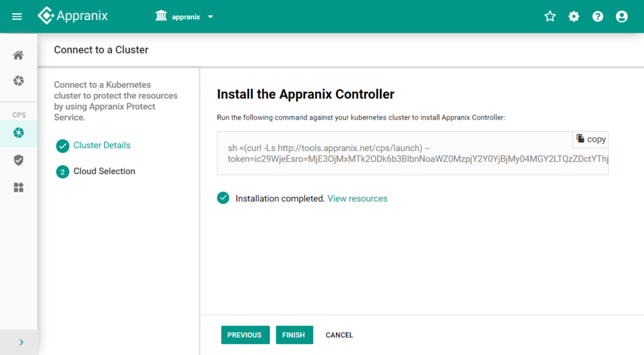Click the 'Connect to a Cluster' heading
The height and width of the screenshot is (355, 644).
tap(101, 50)
